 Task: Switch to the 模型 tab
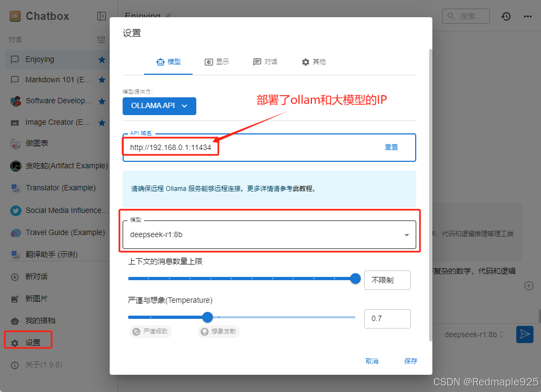point(168,62)
